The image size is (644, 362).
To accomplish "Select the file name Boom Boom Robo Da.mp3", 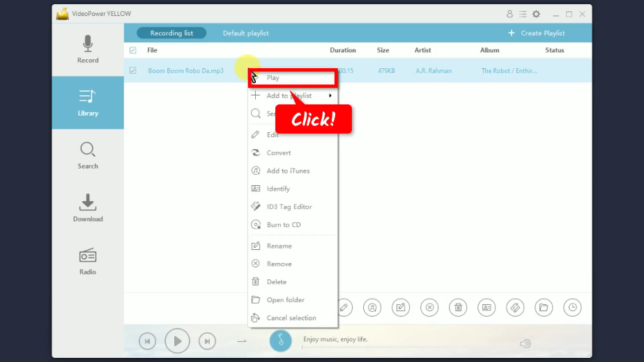I will (x=185, y=70).
